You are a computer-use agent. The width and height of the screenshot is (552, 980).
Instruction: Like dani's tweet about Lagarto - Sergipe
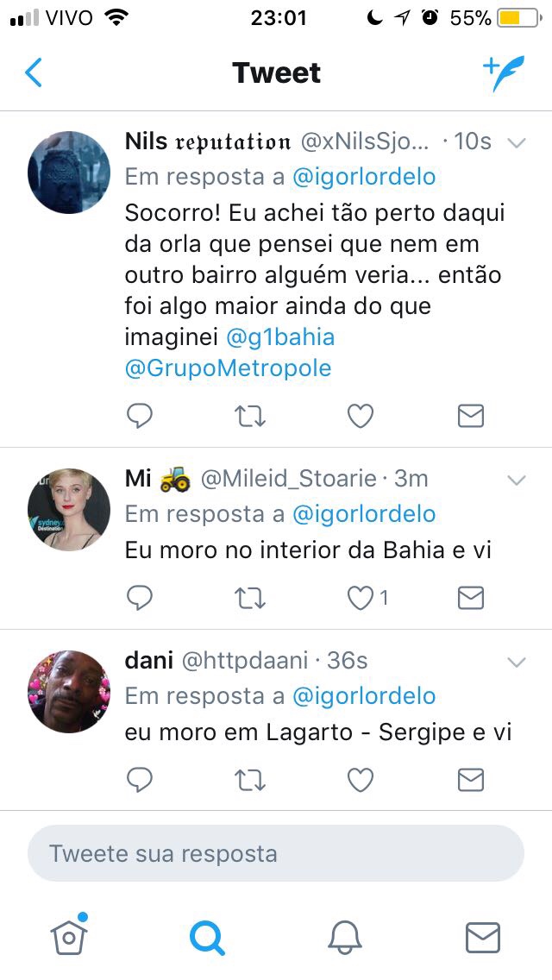(x=360, y=780)
